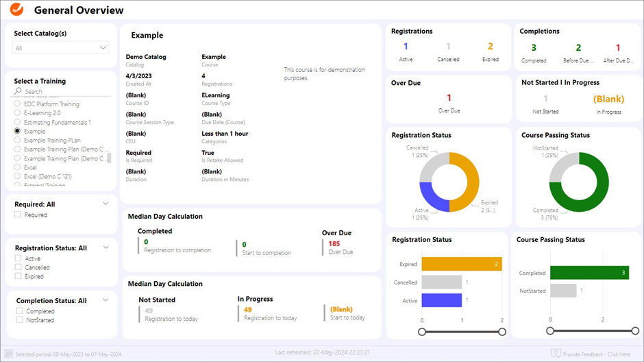Collapse the Registration Status filter chevron
This screenshot has height=362, width=644.
pyautogui.click(x=106, y=247)
